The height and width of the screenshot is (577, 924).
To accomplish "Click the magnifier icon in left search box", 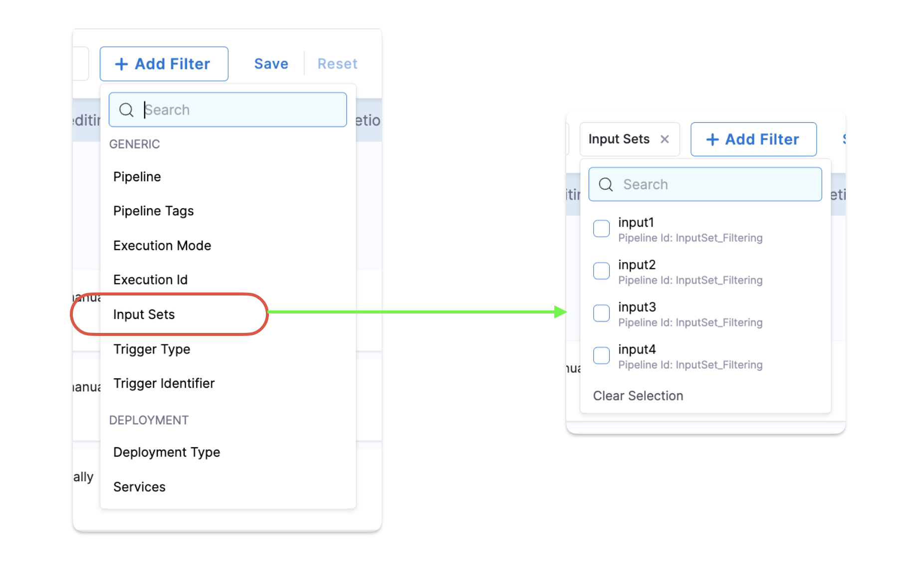I will (x=126, y=110).
